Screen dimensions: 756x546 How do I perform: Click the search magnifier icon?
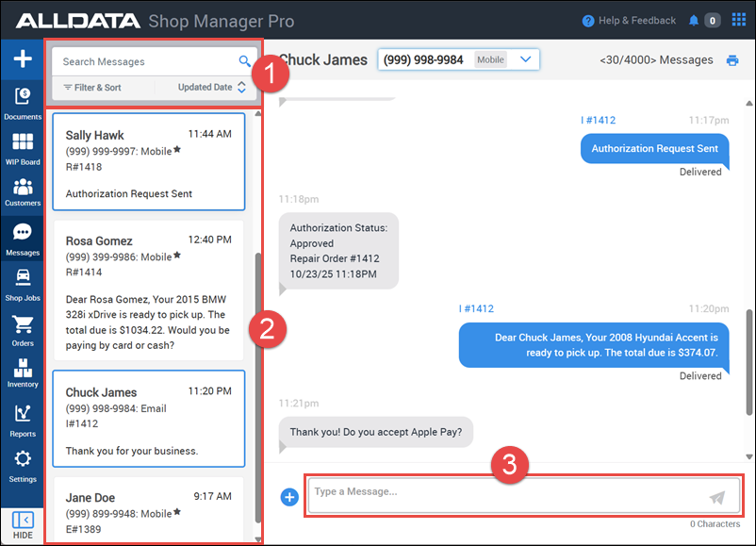pos(244,61)
